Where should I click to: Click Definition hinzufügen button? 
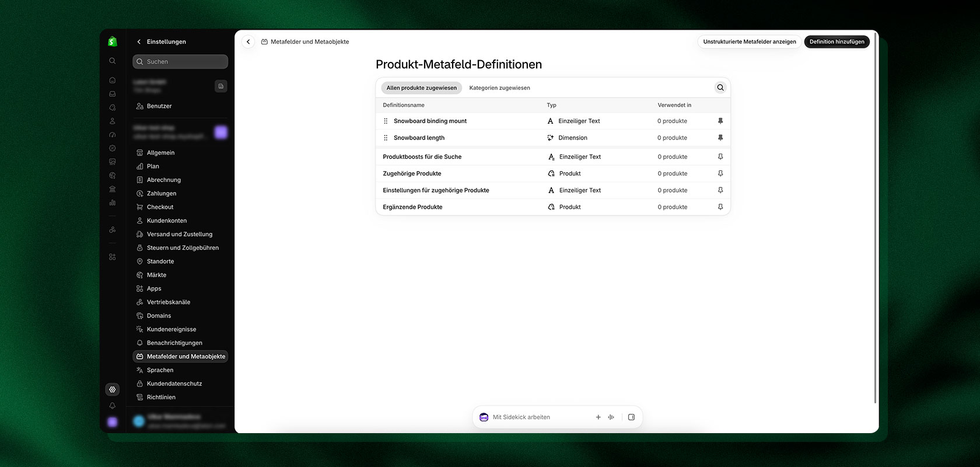(836, 41)
